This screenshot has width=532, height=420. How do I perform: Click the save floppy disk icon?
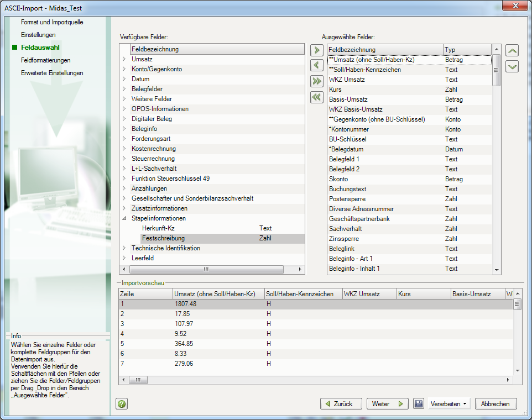419,404
